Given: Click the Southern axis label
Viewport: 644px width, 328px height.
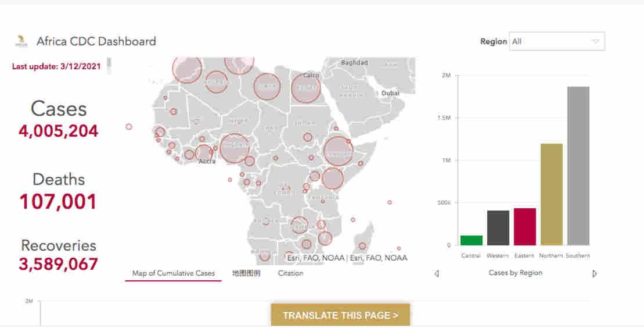Looking at the screenshot, I should (x=577, y=255).
